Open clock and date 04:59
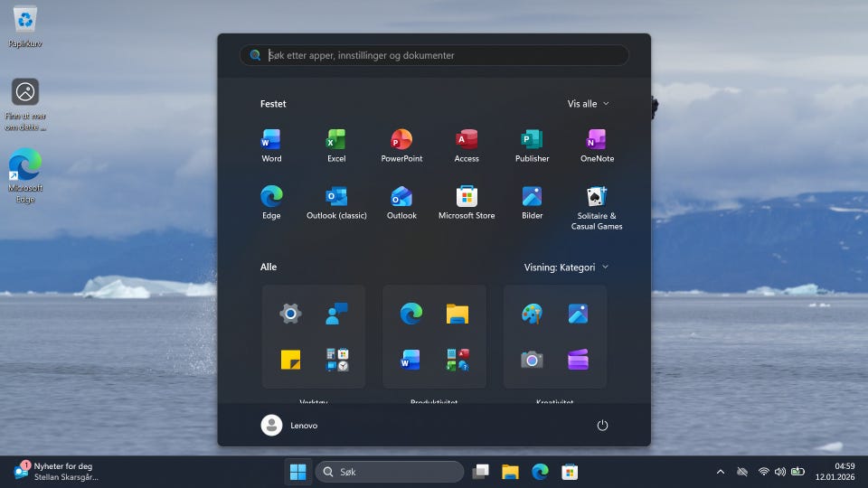Viewport: 868px width, 488px height. 835,472
